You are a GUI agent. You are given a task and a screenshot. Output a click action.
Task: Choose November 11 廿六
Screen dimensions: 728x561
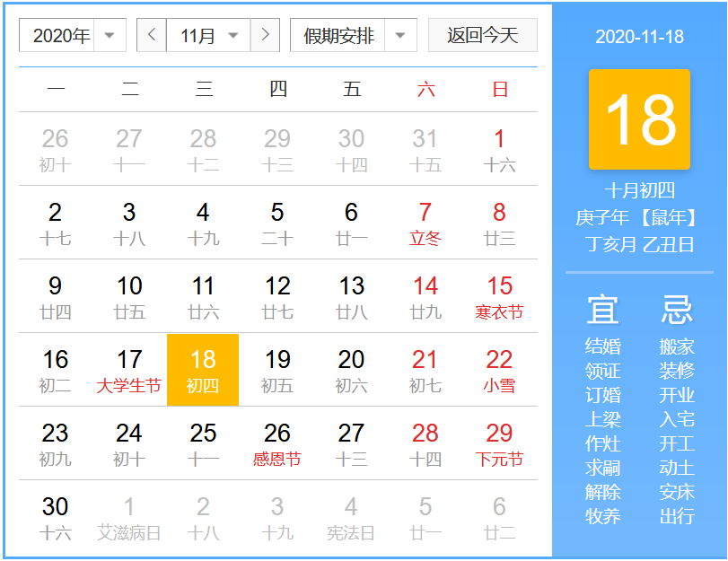[x=203, y=296]
